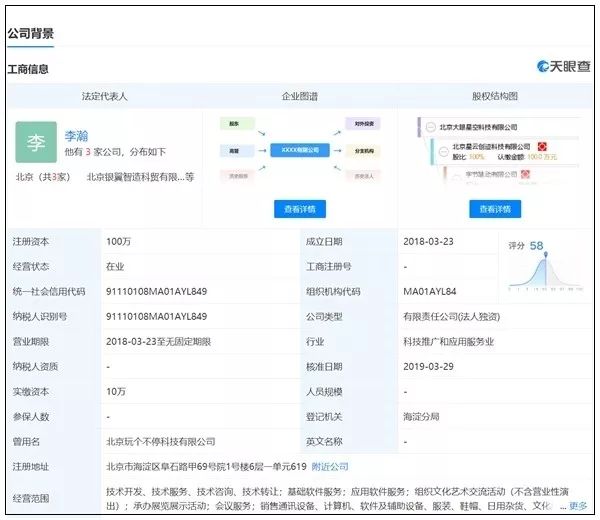
Task: Click 查看详情 under 股权结构图
Action: point(495,209)
